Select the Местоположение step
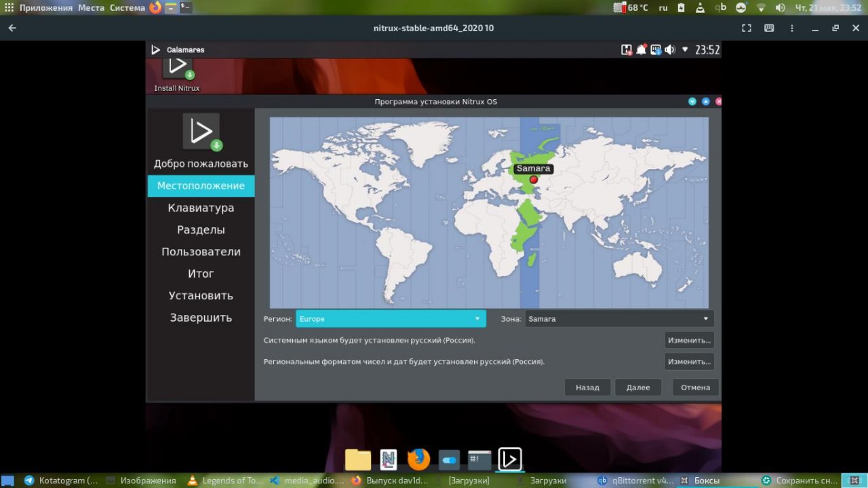The height and width of the screenshot is (488, 868). (x=201, y=186)
